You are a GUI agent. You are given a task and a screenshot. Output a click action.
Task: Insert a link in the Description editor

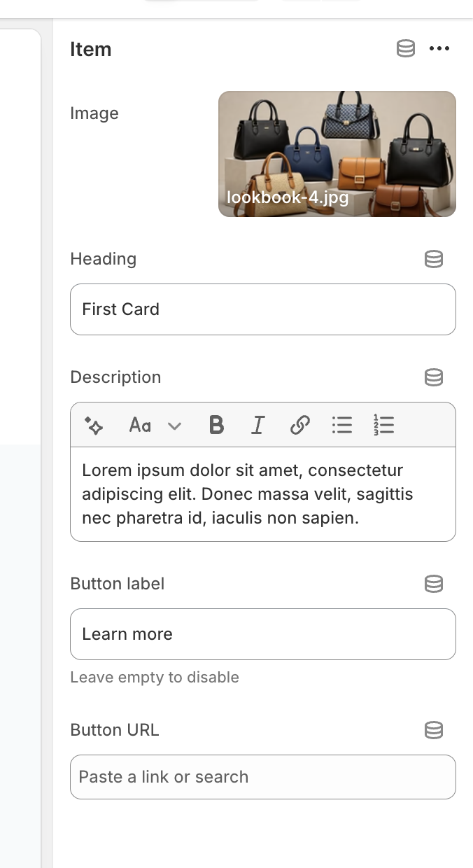point(299,425)
